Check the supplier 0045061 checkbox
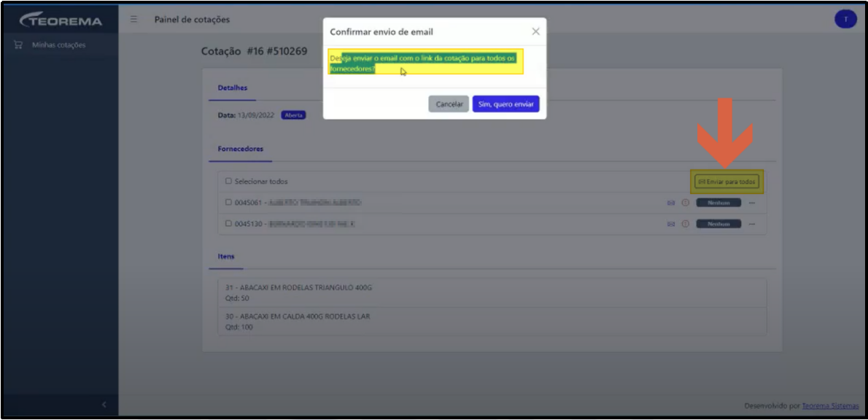This screenshot has width=868, height=420. coord(228,203)
